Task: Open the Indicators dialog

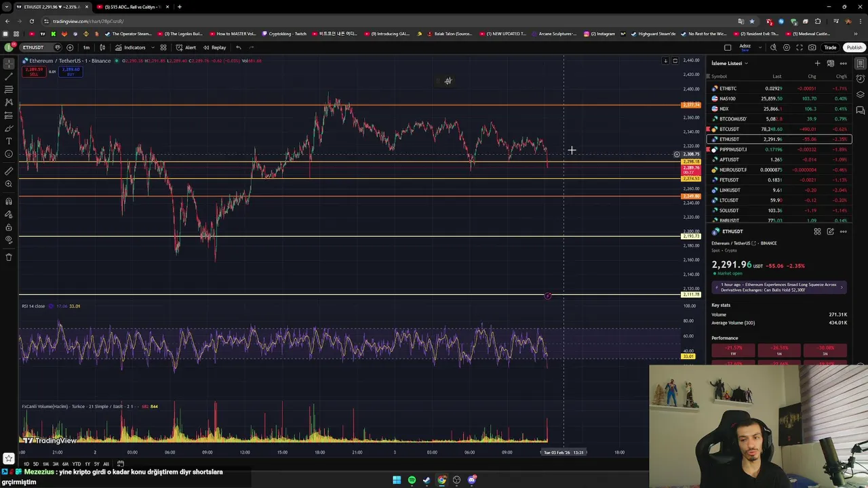Action: [x=130, y=47]
